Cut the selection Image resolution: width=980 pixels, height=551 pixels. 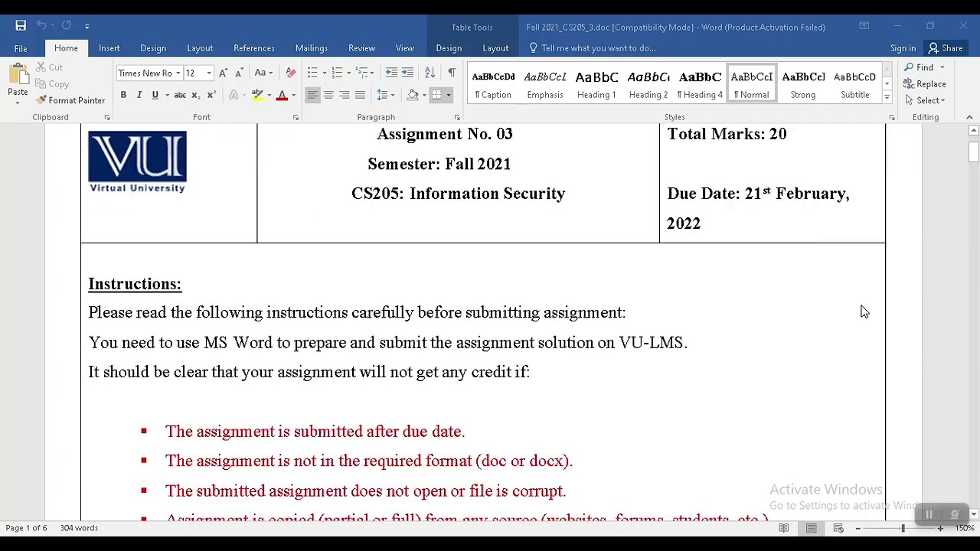coord(49,67)
